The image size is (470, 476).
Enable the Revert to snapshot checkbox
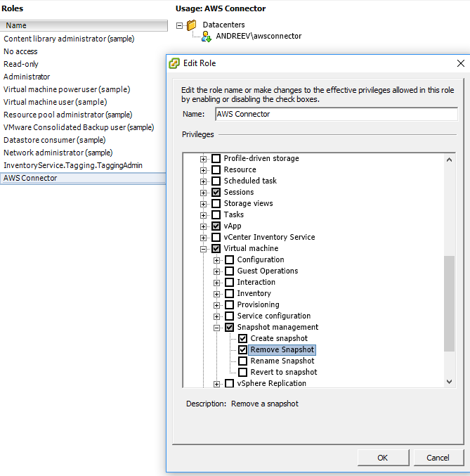click(x=243, y=372)
